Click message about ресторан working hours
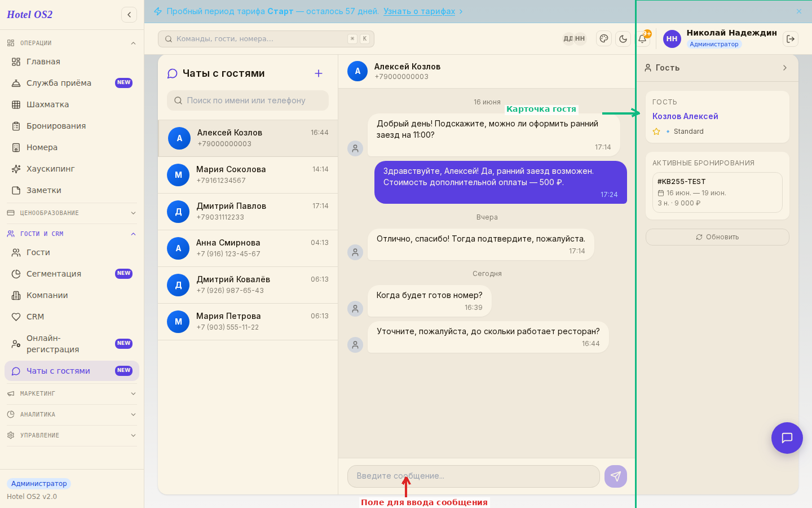Viewport: 812px width, 508px height. pyautogui.click(x=488, y=337)
